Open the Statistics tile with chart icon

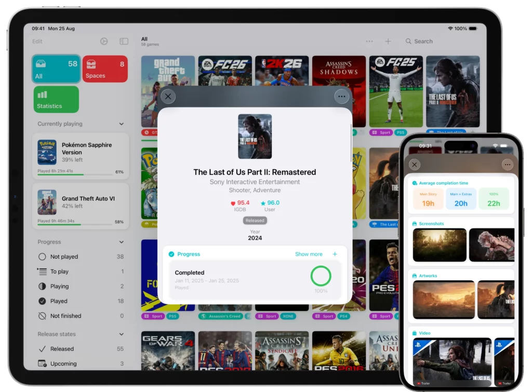[56, 99]
